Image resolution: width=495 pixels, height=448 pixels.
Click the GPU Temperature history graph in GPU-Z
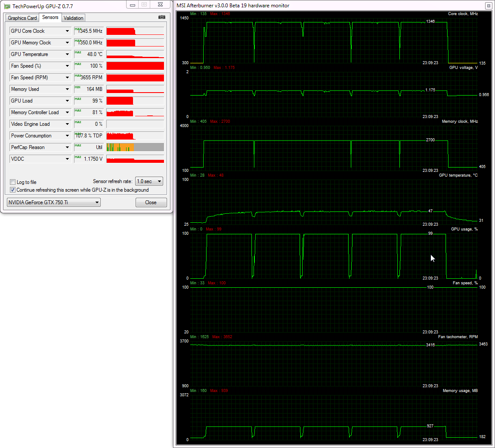(x=135, y=54)
